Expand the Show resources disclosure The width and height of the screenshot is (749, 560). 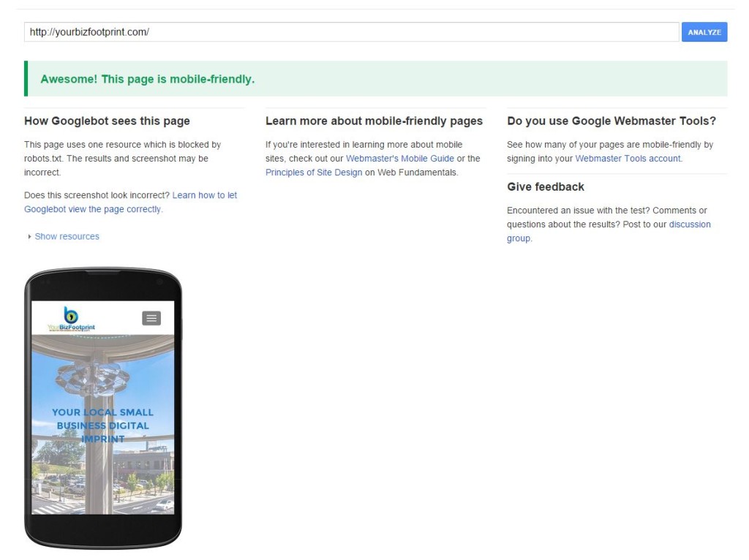64,236
